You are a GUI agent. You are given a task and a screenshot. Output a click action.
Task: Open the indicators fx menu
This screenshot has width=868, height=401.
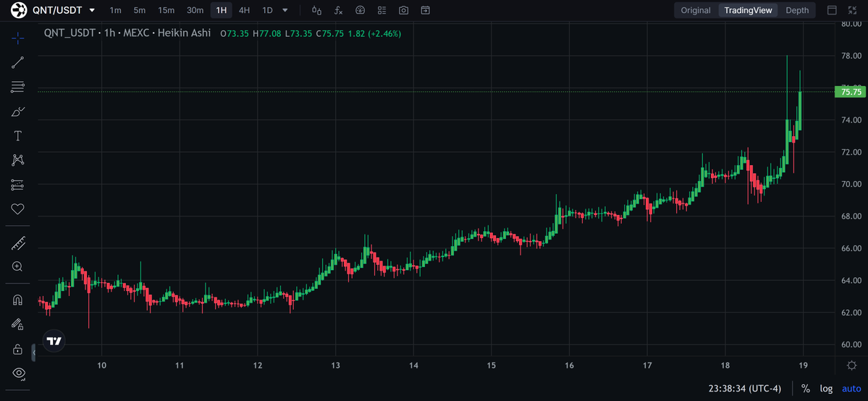point(338,11)
